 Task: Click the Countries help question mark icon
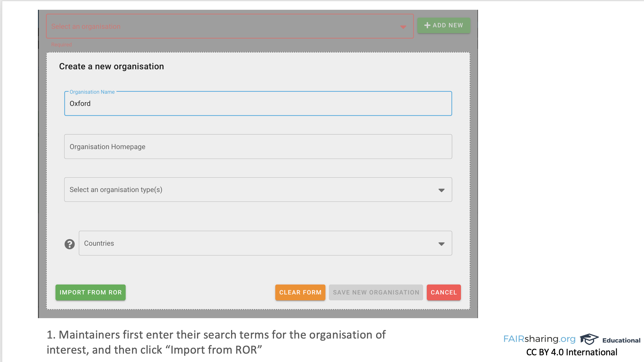pos(69,244)
